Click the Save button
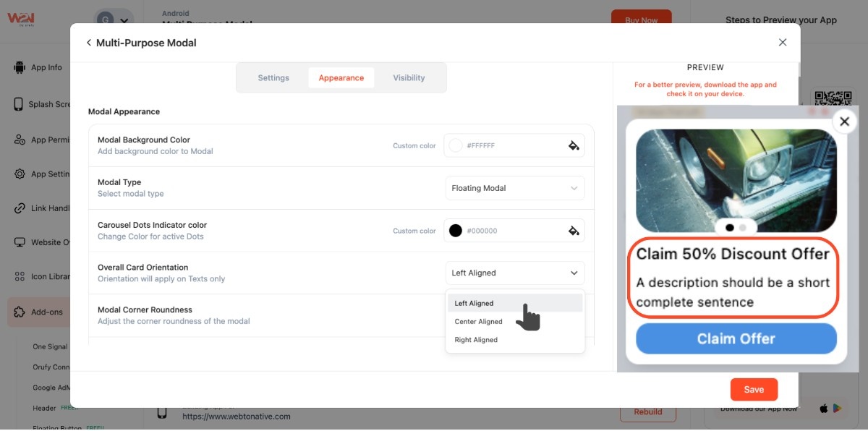 point(753,390)
